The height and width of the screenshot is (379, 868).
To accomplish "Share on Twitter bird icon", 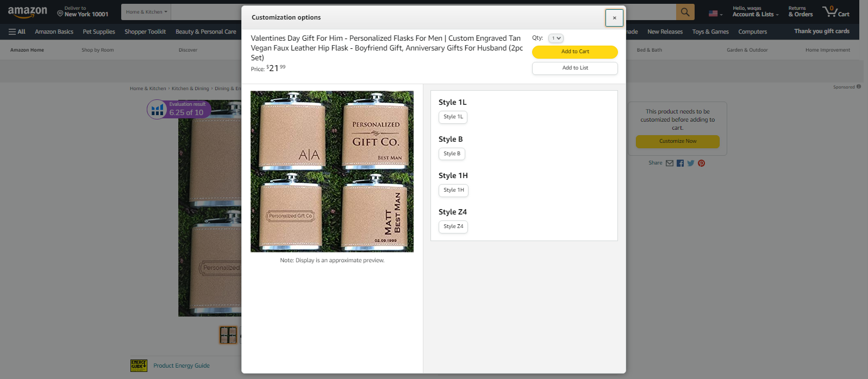I will click(691, 163).
